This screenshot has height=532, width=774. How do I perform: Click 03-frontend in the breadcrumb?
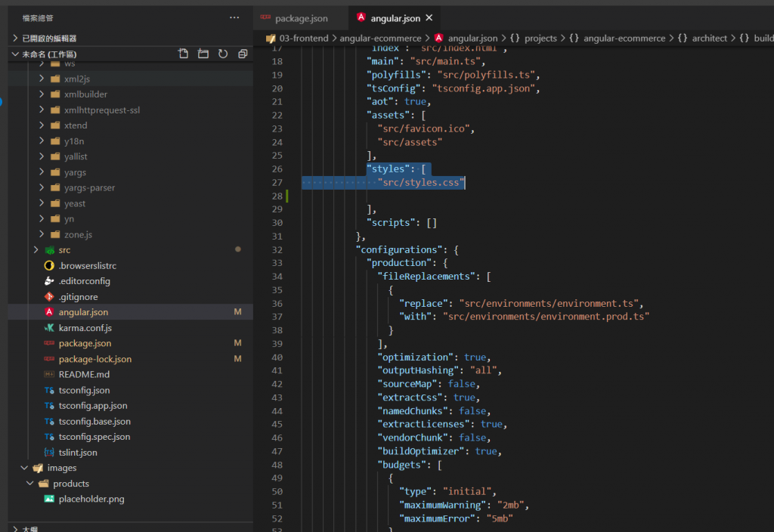point(304,38)
